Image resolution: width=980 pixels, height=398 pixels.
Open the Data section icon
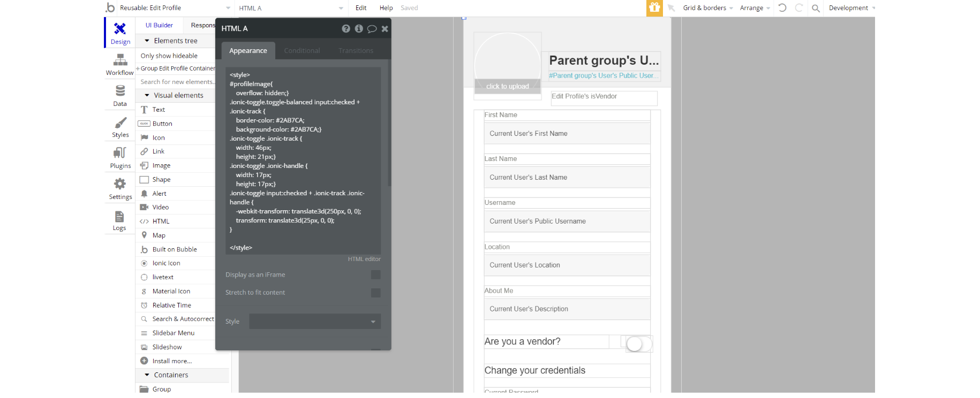120,91
